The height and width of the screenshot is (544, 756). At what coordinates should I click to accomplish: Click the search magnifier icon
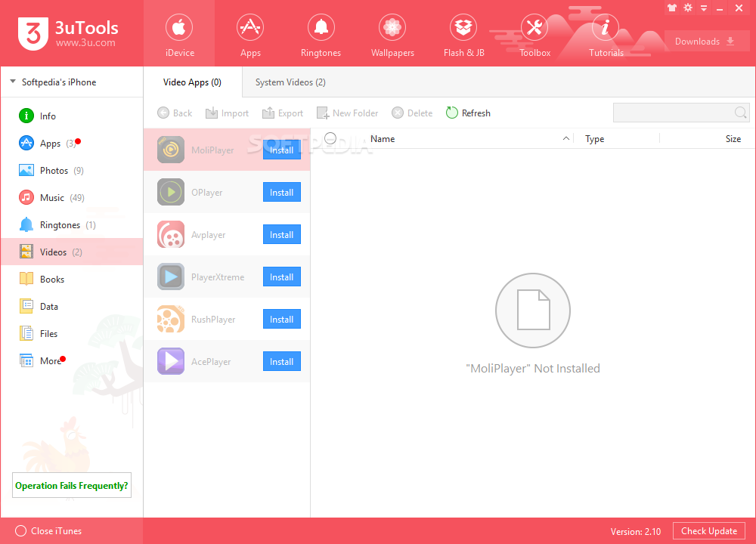tap(741, 113)
